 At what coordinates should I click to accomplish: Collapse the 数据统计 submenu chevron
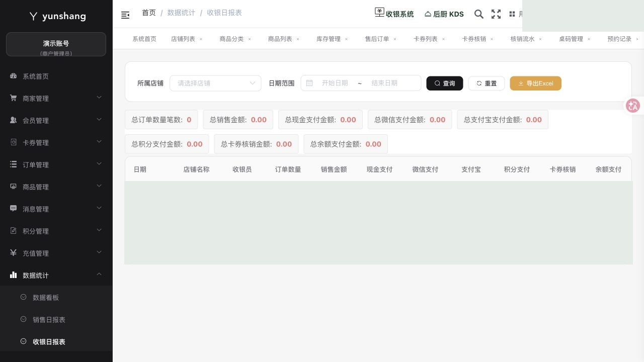pyautogui.click(x=99, y=275)
